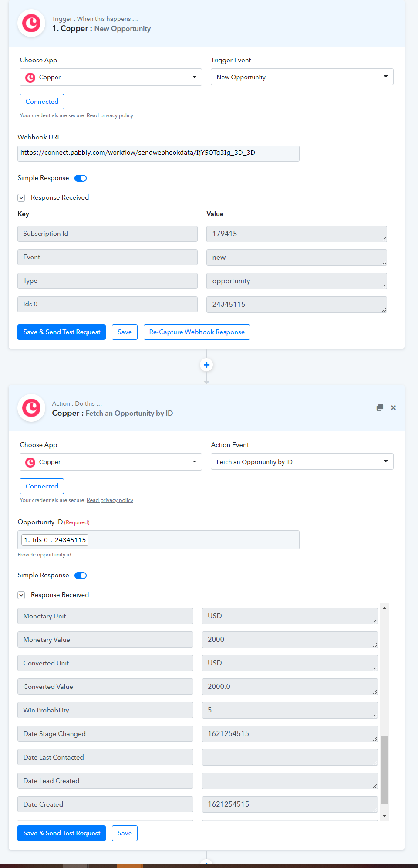418x868 pixels.
Task: Open the Trigger Event dropdown showing New Opportunity
Action: [x=302, y=77]
